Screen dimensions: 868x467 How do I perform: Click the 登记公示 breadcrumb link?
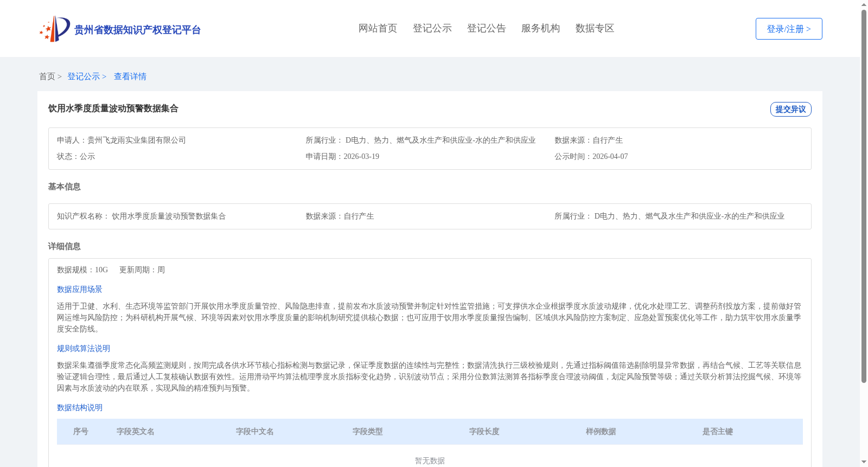point(84,76)
